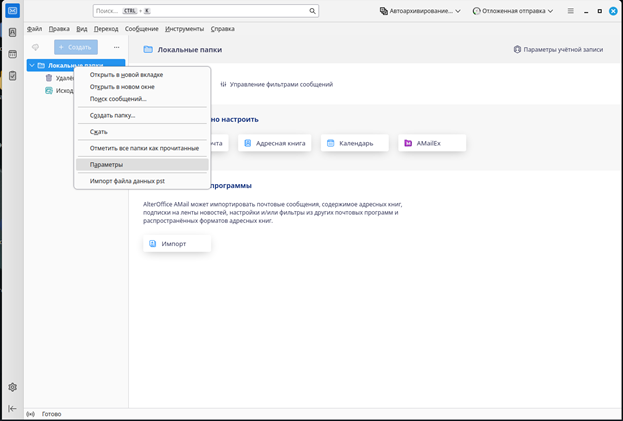Image resolution: width=623 pixels, height=421 pixels.
Task: Open the Tasks sidebar icon
Action: click(12, 75)
